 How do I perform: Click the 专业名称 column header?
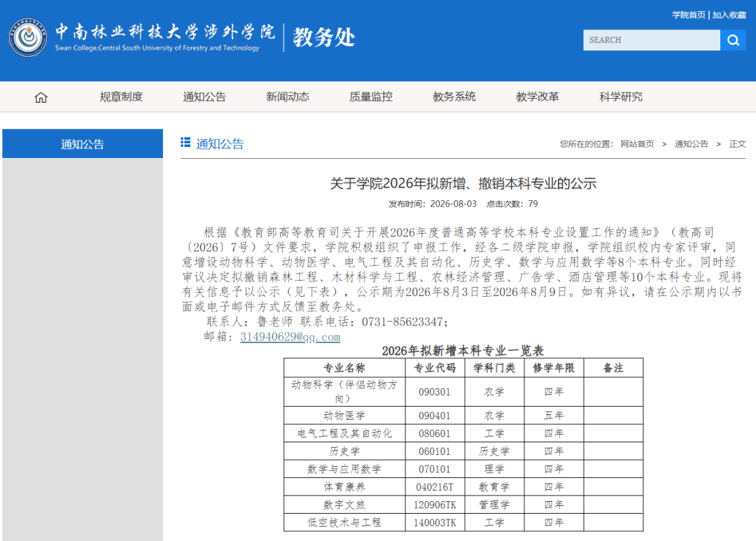point(344,368)
